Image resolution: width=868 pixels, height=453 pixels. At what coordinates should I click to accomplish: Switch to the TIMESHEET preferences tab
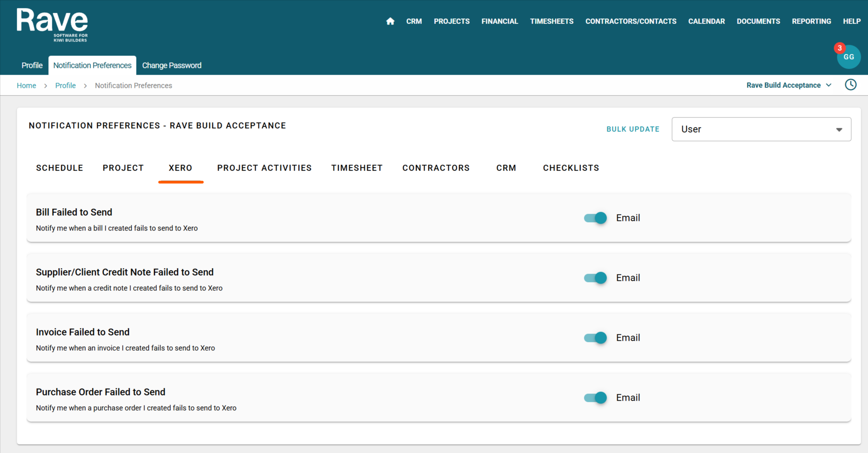coord(357,168)
